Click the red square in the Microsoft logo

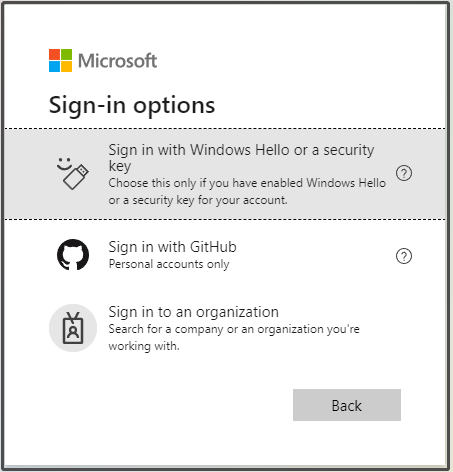[54, 54]
